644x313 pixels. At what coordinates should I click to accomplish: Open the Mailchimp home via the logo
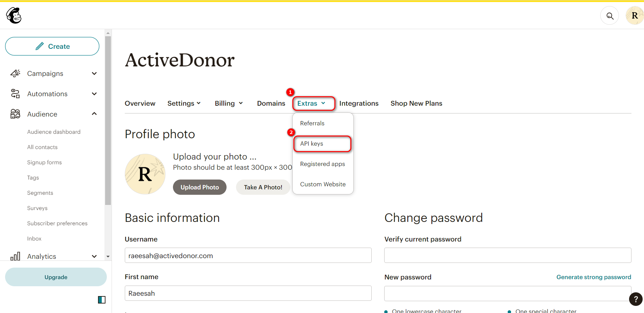click(x=13, y=15)
